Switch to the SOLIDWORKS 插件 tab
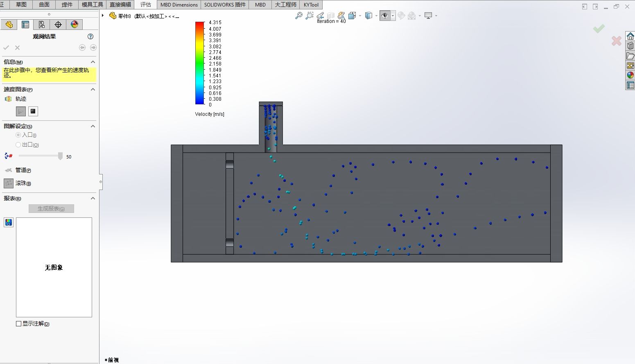Screen dimensions: 635x364 coord(225,5)
